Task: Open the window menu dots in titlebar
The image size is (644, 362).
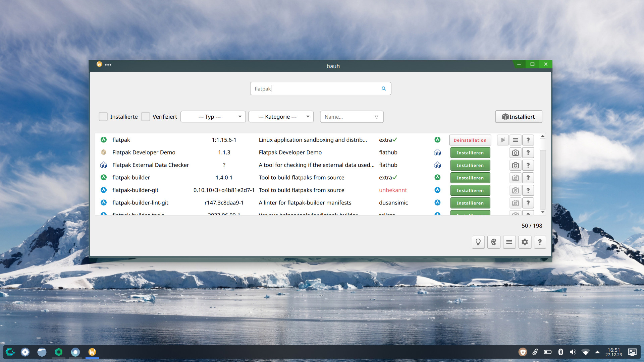Action: tap(108, 65)
